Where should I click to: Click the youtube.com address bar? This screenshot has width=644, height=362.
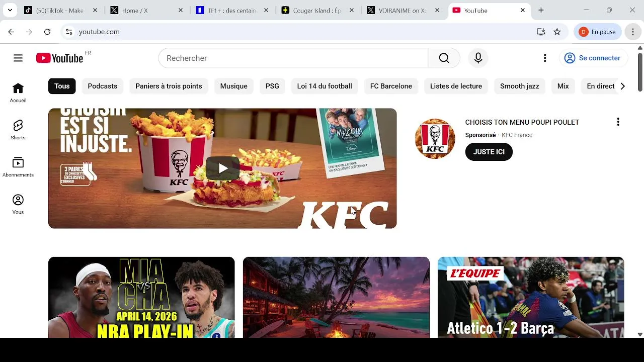[x=302, y=32]
